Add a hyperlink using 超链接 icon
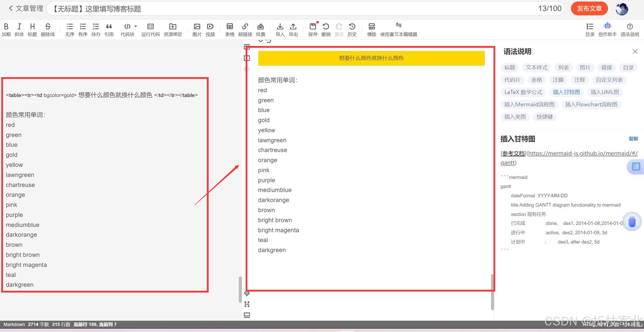The height and width of the screenshot is (332, 644). (x=245, y=27)
